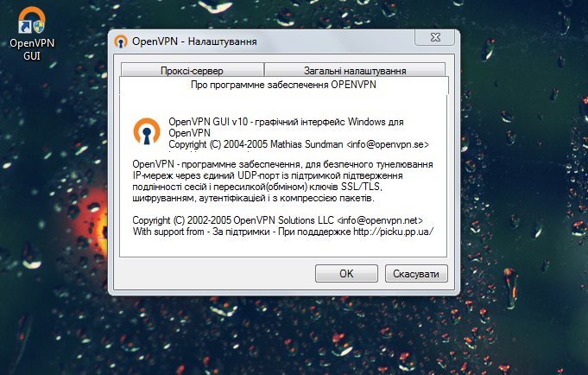The height and width of the screenshot is (375, 588).
Task: Click the http://picku.pp.ua/ link text
Action: click(x=394, y=232)
